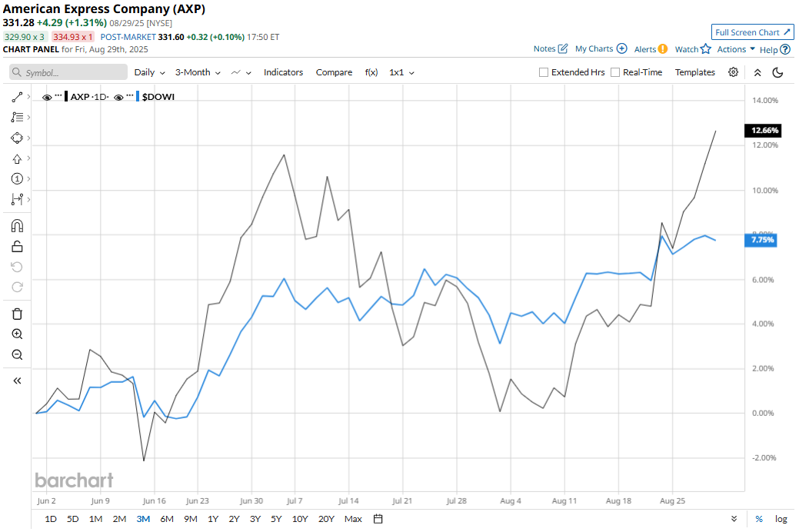This screenshot has height=532, width=799.
Task: Select the arrow marker tool
Action: (17, 159)
